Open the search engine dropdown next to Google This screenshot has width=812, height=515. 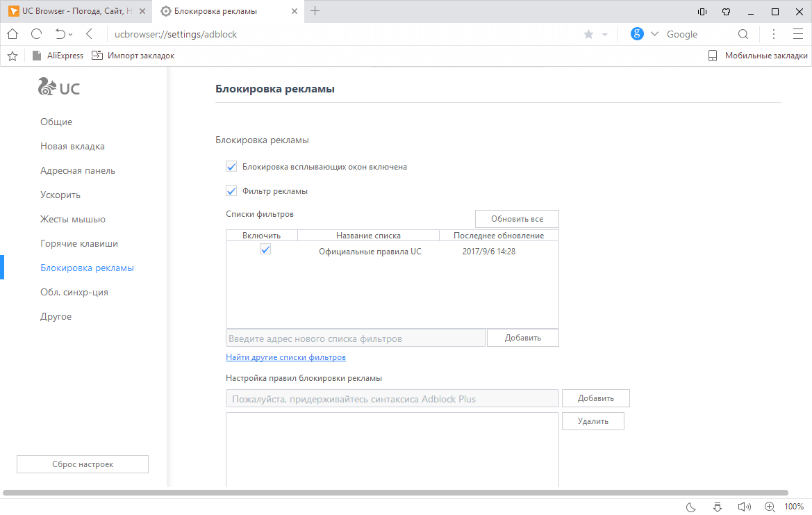654,34
